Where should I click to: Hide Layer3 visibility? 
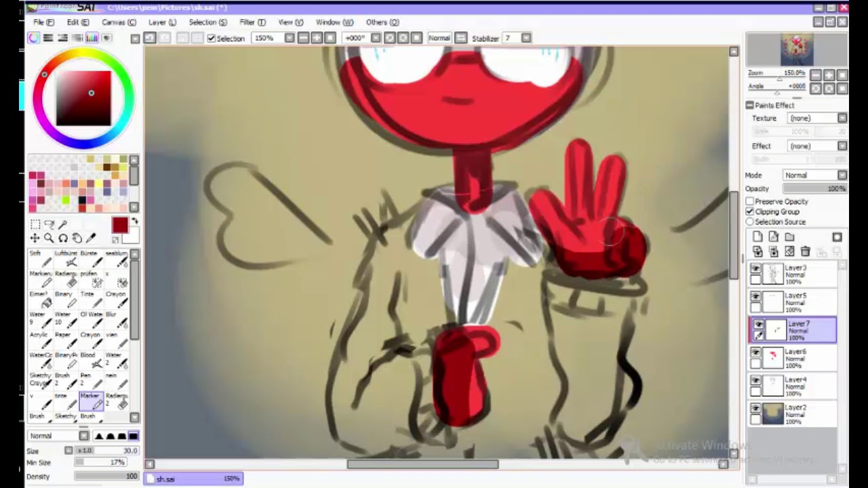(x=755, y=269)
